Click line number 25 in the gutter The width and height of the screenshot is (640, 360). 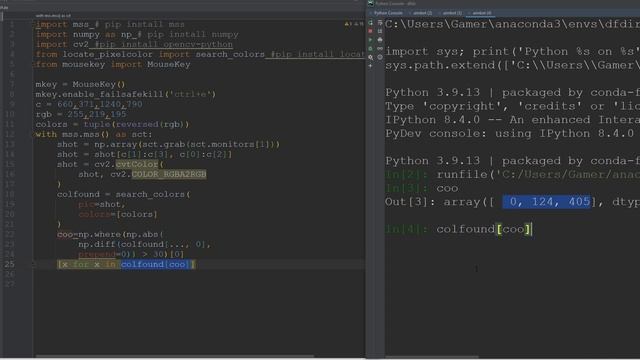10,264
